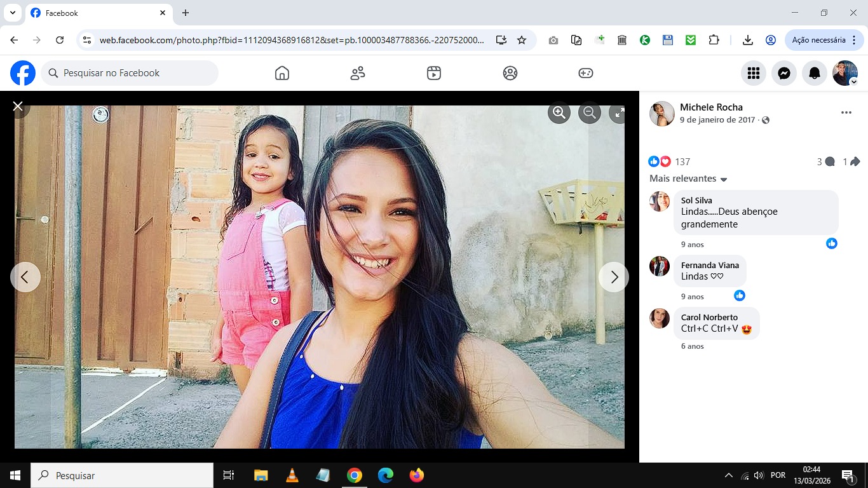Open the account profile menu
The height and width of the screenshot is (488, 868).
[845, 73]
